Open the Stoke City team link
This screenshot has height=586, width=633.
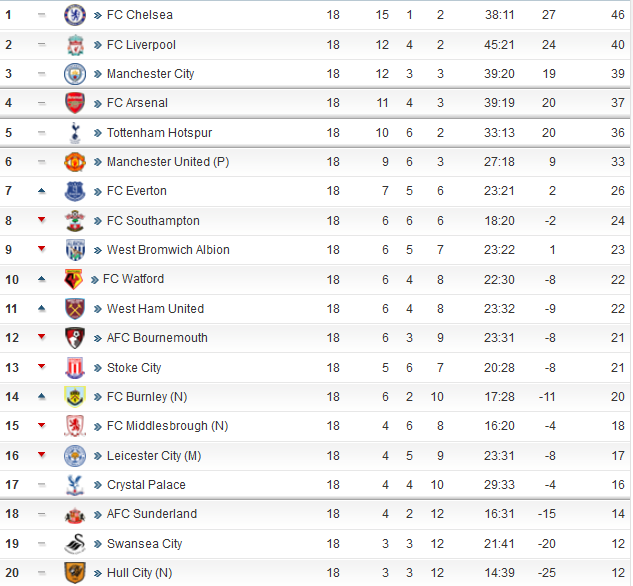click(x=134, y=368)
